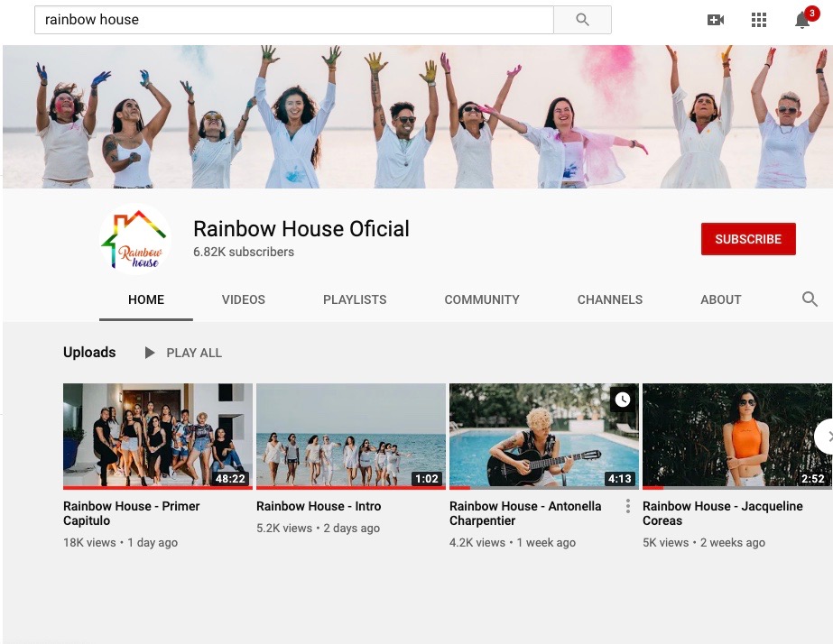This screenshot has width=833, height=644.
Task: Click the magnifying glass search button
Action: click(x=582, y=20)
